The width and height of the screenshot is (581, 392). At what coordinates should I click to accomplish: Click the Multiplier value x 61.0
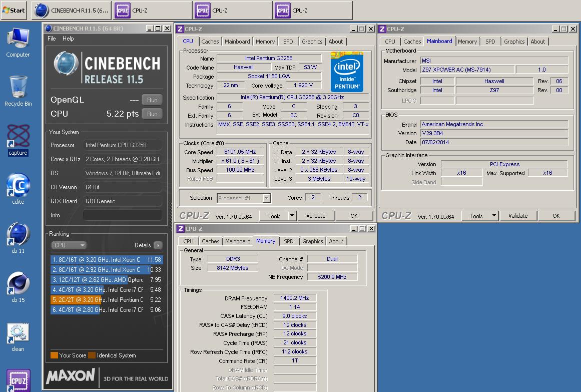point(240,161)
